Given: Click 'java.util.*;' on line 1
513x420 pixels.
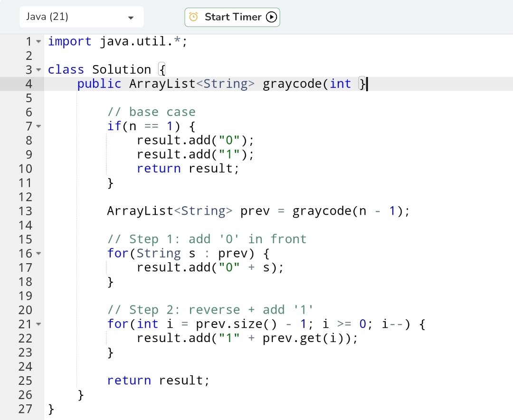Looking at the screenshot, I should 143,42.
